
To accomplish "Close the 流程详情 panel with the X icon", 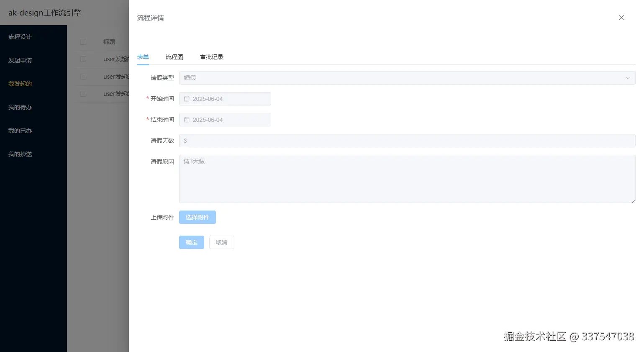I will click(621, 18).
